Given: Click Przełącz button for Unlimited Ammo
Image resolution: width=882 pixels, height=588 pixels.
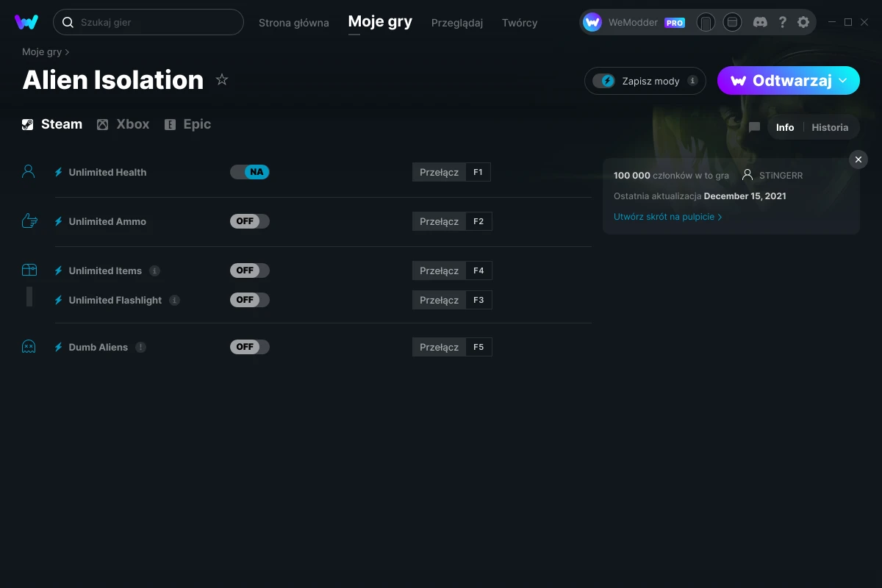Looking at the screenshot, I should click(x=439, y=221).
